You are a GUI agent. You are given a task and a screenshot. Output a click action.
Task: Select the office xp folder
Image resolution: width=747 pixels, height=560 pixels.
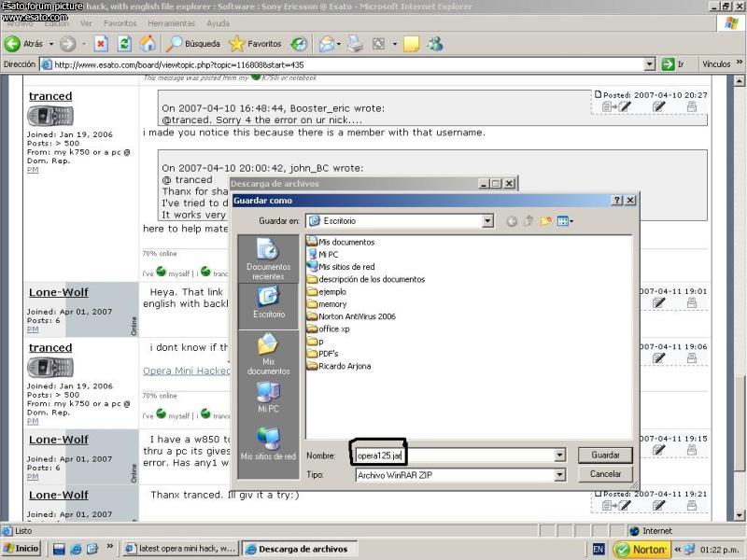click(x=329, y=329)
